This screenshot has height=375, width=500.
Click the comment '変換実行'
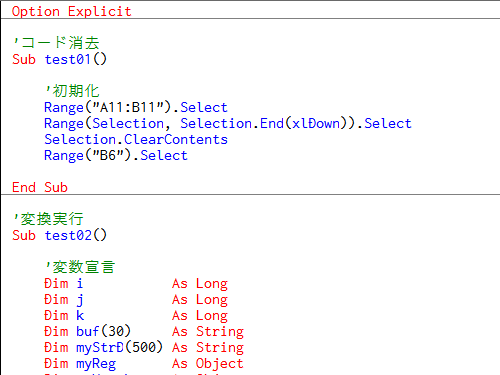tap(48, 219)
